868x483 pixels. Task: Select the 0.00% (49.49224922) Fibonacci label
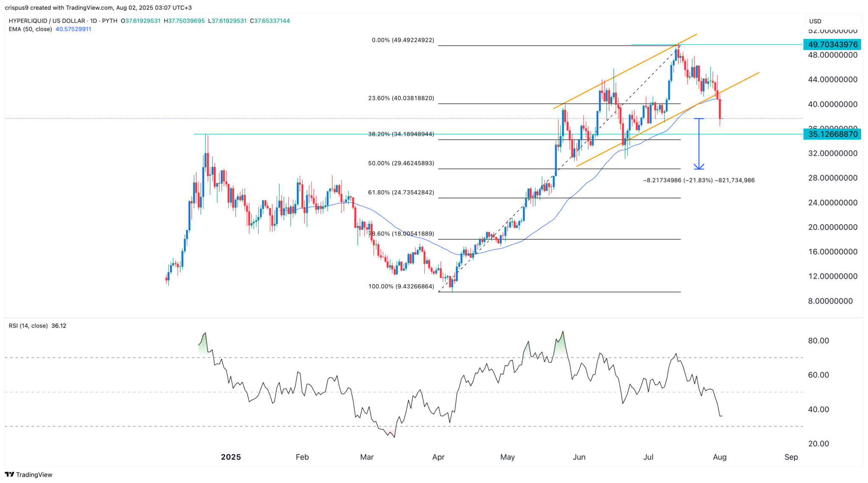(x=403, y=40)
